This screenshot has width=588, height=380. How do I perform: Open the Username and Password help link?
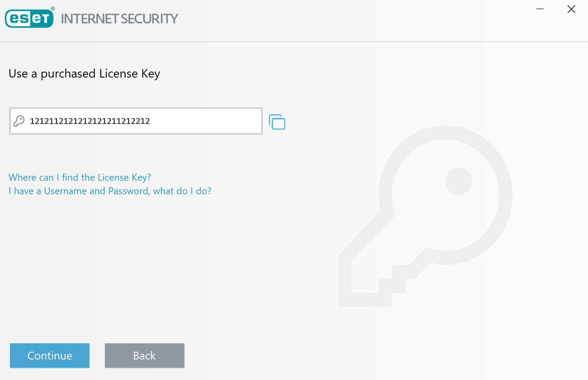click(110, 191)
